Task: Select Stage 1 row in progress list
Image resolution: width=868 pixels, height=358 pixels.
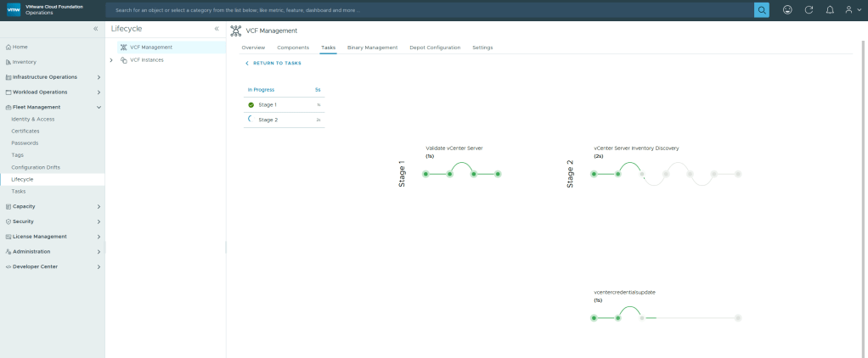Action: pyautogui.click(x=284, y=104)
